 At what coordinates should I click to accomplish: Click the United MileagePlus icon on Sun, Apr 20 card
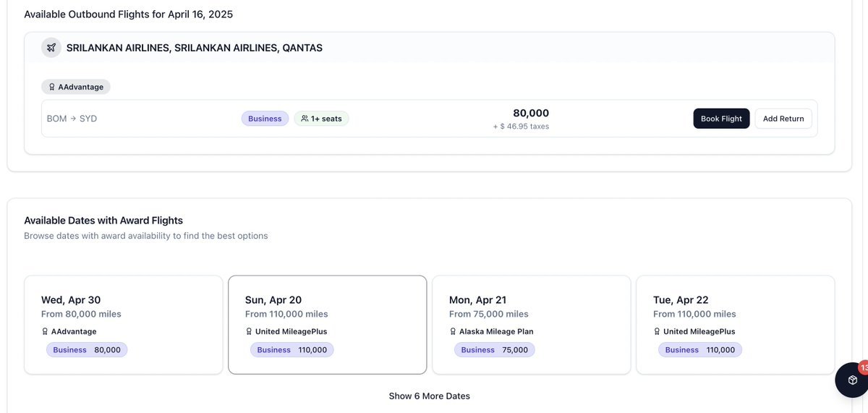(249, 332)
